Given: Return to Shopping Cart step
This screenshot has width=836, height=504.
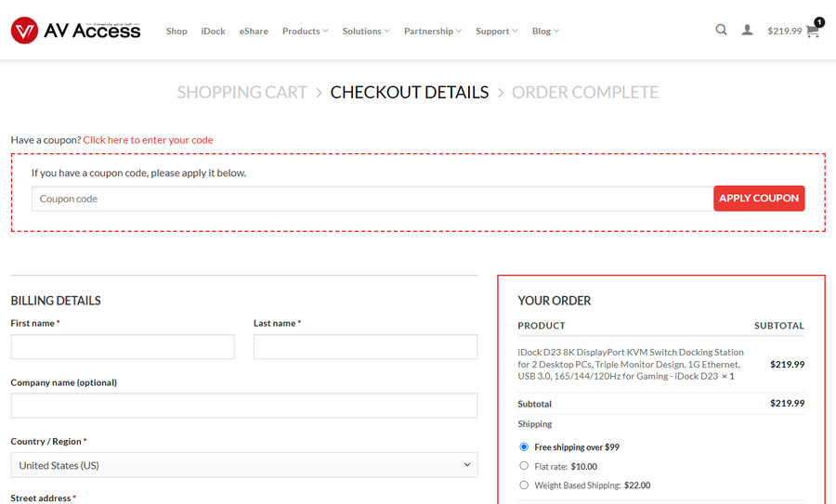Looking at the screenshot, I should [x=242, y=92].
